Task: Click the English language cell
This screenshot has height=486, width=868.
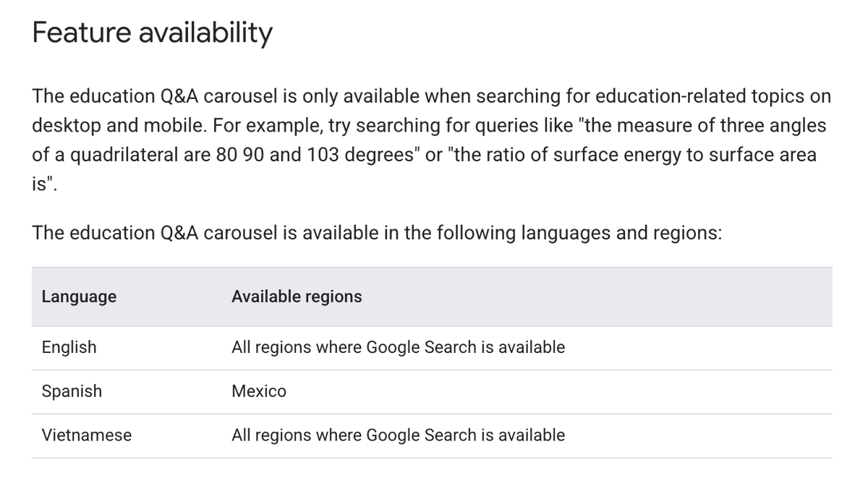Action: coord(69,347)
